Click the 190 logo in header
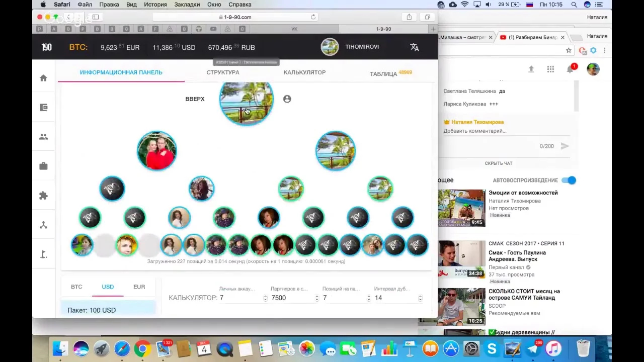Image resolution: width=644 pixels, height=362 pixels. 47,47
